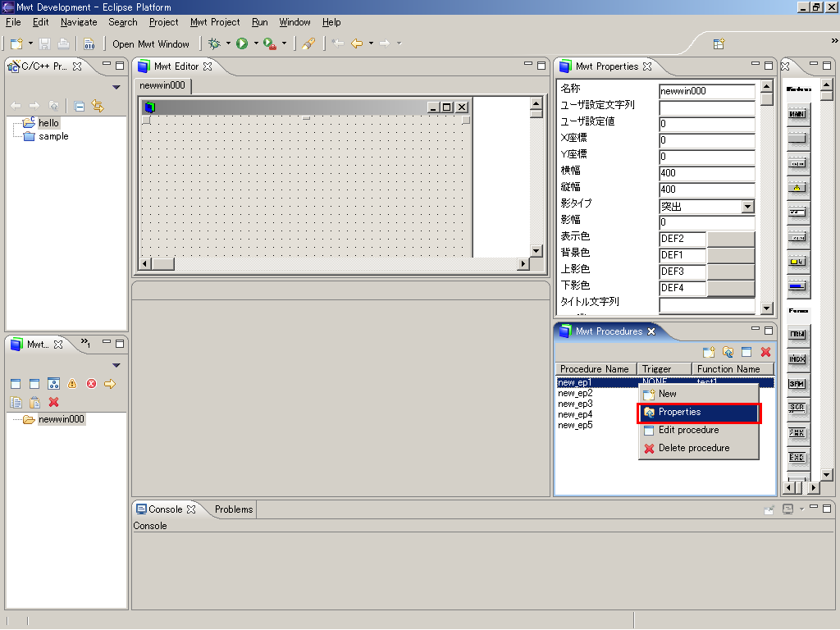This screenshot has height=630, width=840.
Task: Choose Properties in the context menu
Action: pyautogui.click(x=699, y=412)
